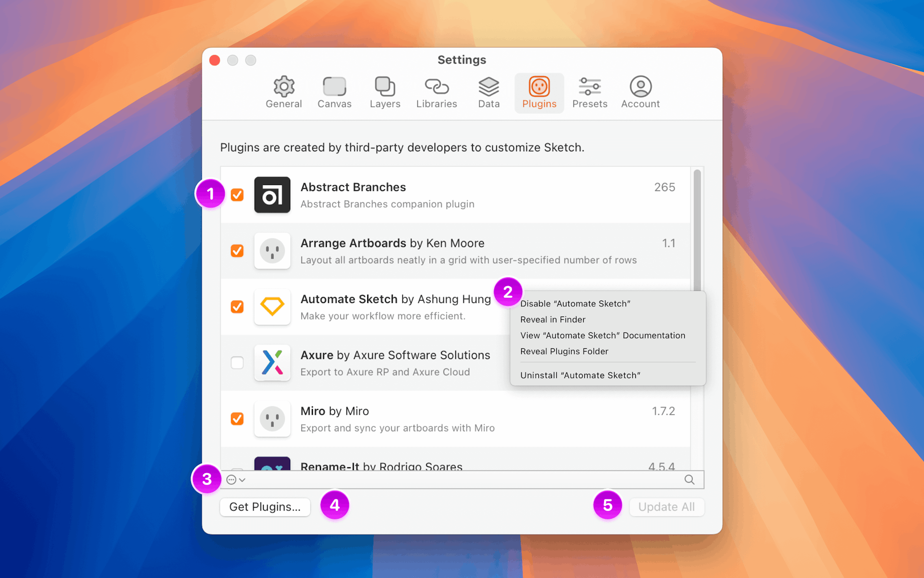Switch to the Plugins tab
Viewport: 924px width, 578px height.
coord(539,92)
